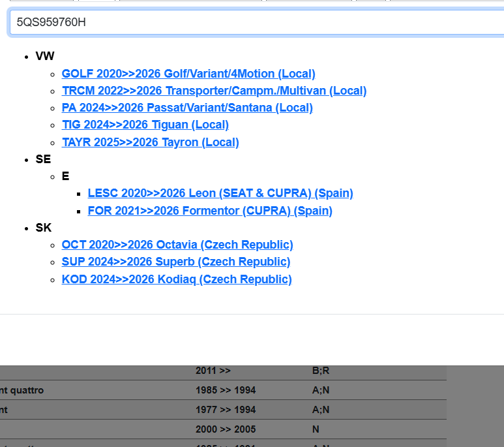Open TRCM Transporter/Campm./Multivan link
Image resolution: width=504 pixels, height=447 pixels.
click(214, 91)
